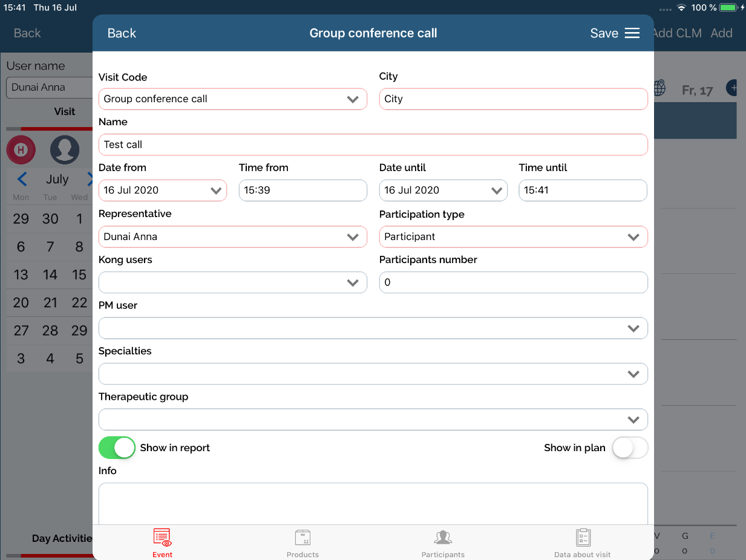Image resolution: width=746 pixels, height=560 pixels.
Task: Go to previous month with left arrow
Action: coord(22,179)
